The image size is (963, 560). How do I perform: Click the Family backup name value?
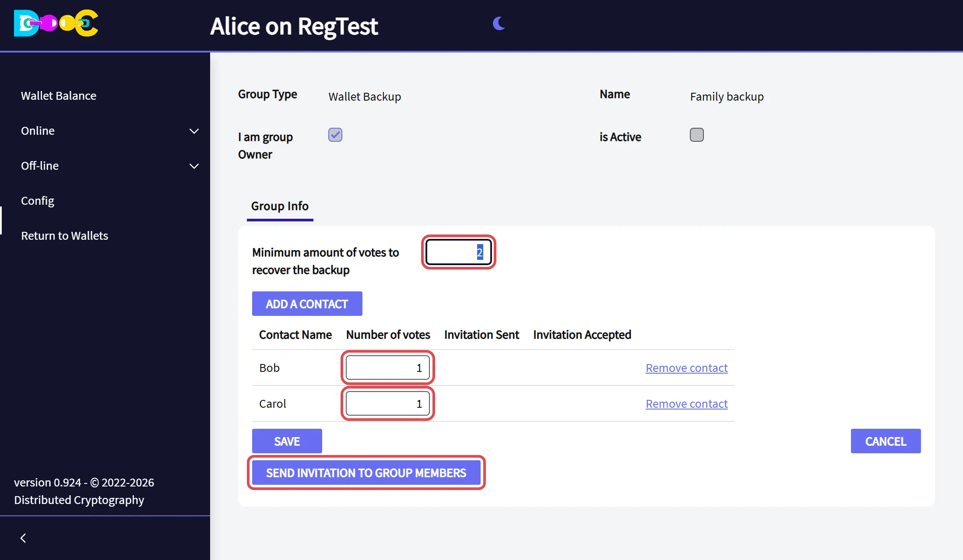point(727,97)
